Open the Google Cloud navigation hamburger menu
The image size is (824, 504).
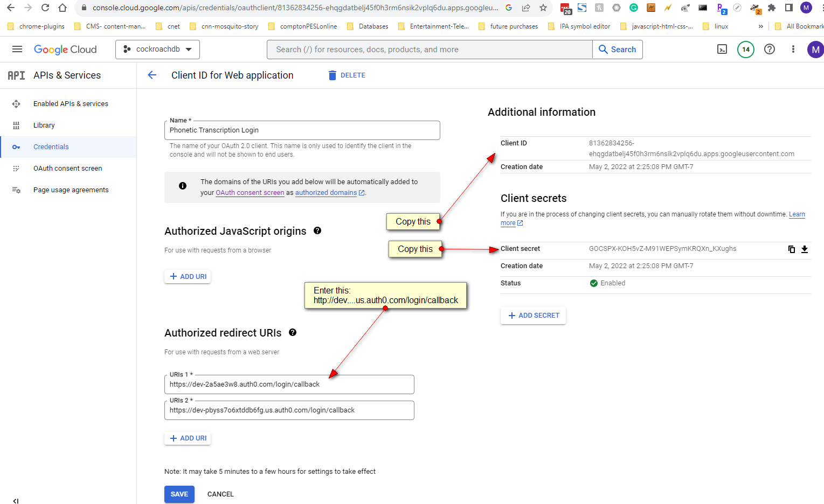[17, 50]
